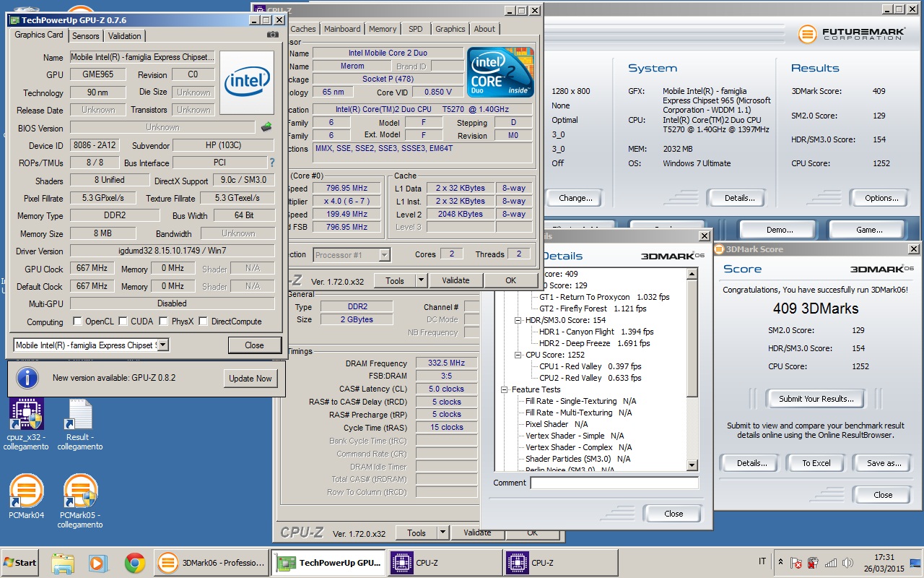Screen dimensions: 924x578
Task: Open Windows Explorer from the taskbar
Action: tap(63, 563)
